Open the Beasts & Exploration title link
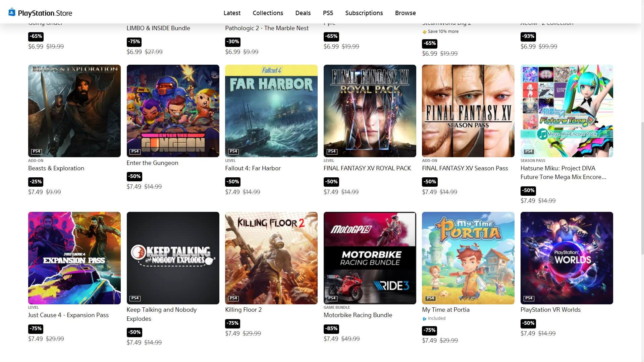 pos(56,168)
